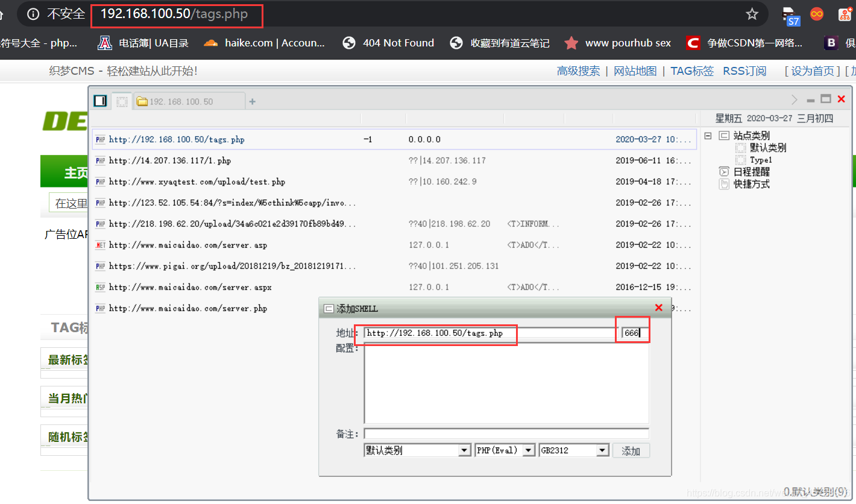Open 网站地图 link on the webpage
856x504 pixels.
[635, 71]
